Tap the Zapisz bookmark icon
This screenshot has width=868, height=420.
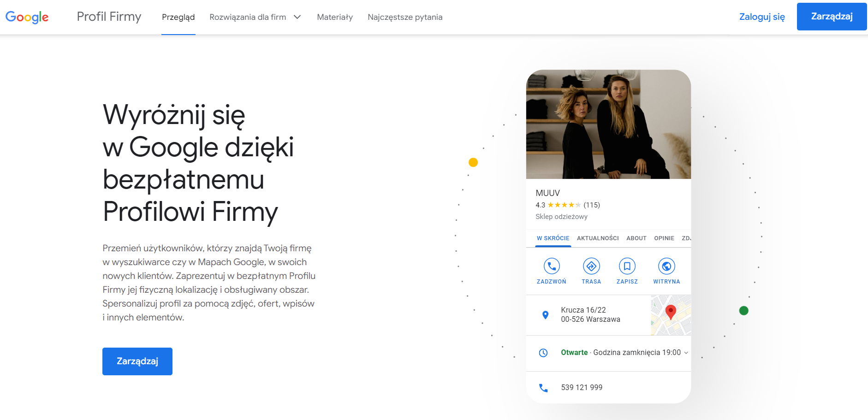click(x=627, y=266)
